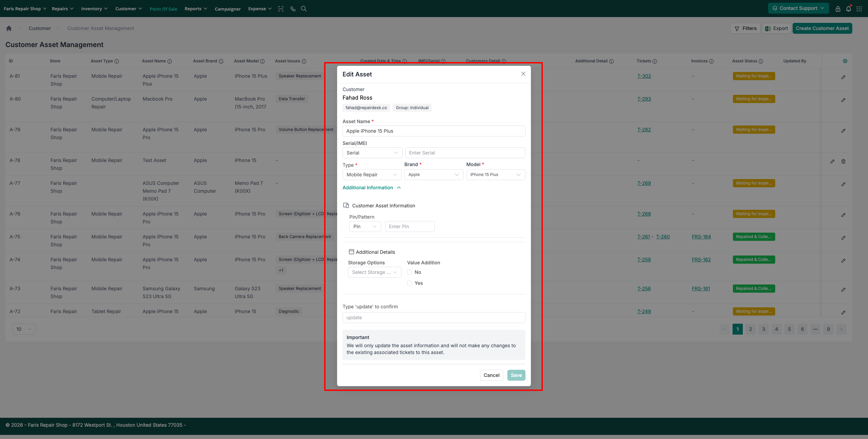Viewport: 868px width, 439px height.
Task: Open the Serial/IMEI type dropdown
Action: (372, 153)
